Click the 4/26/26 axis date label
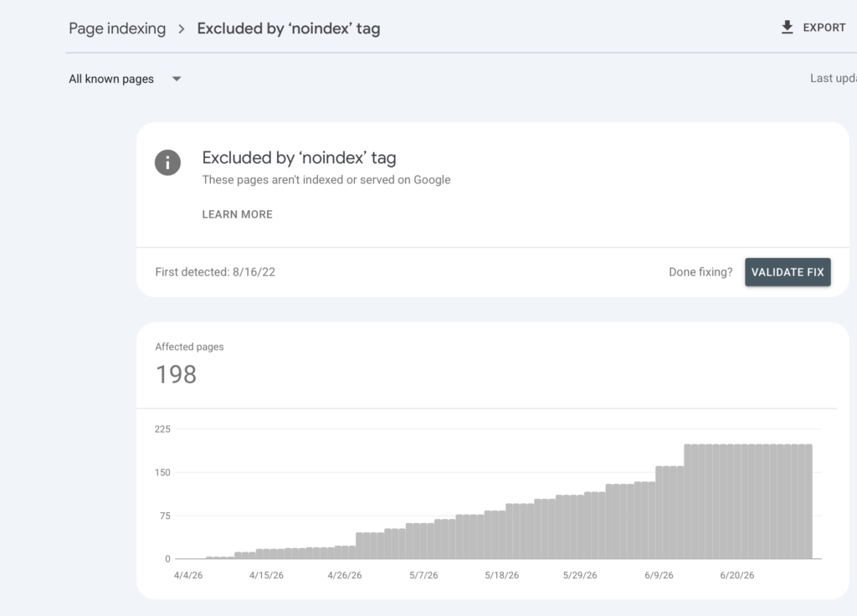 coord(344,575)
